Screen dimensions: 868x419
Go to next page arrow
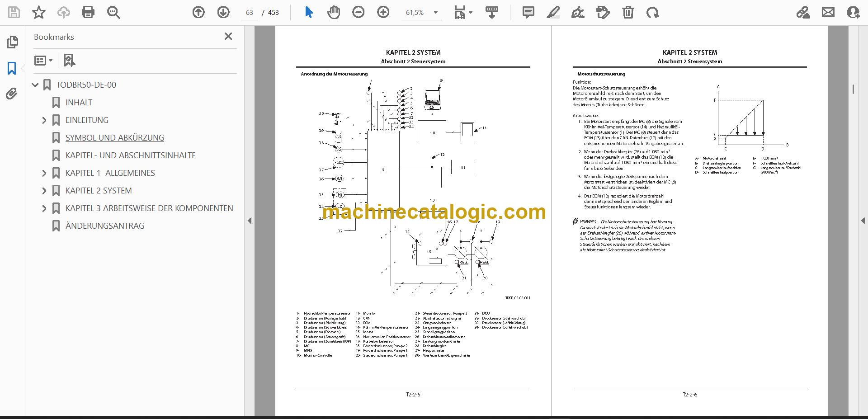click(x=223, y=13)
